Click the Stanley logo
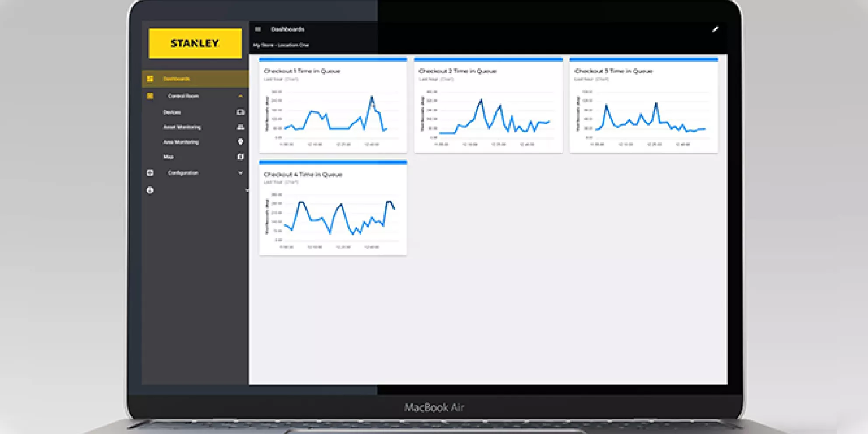The height and width of the screenshot is (434, 868). coord(195,43)
